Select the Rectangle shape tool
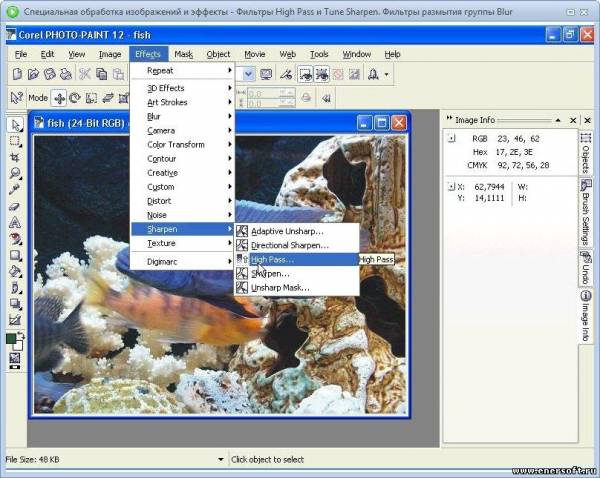The height and width of the screenshot is (478, 600). [15, 255]
